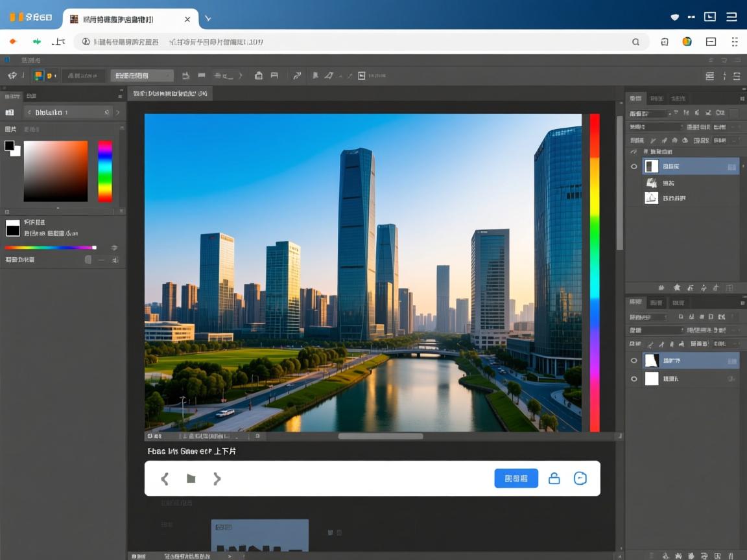
Task: Click the orange square icon in the editor toolbar
Action: 39,75
